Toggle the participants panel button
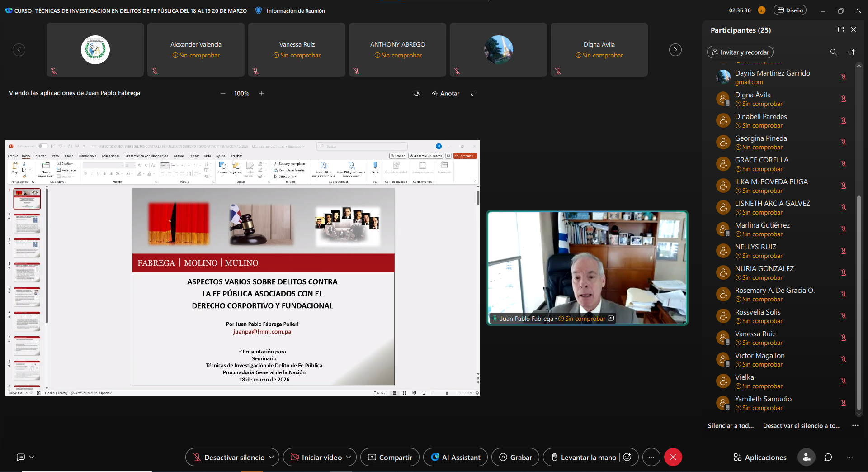868x472 pixels. pos(806,457)
